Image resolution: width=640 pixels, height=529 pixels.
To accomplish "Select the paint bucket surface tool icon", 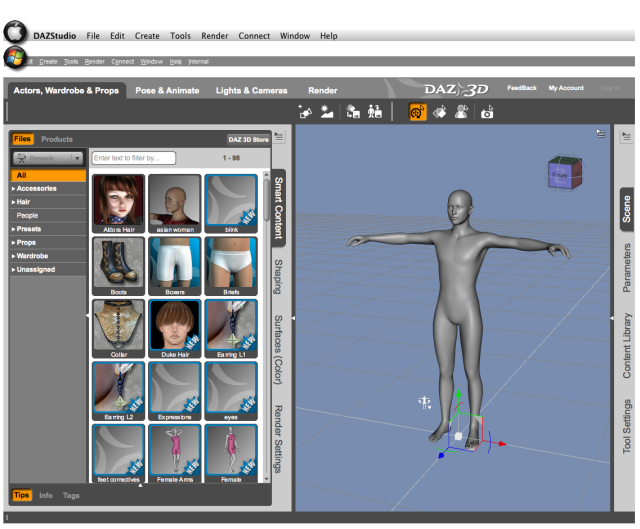I will tap(439, 112).
